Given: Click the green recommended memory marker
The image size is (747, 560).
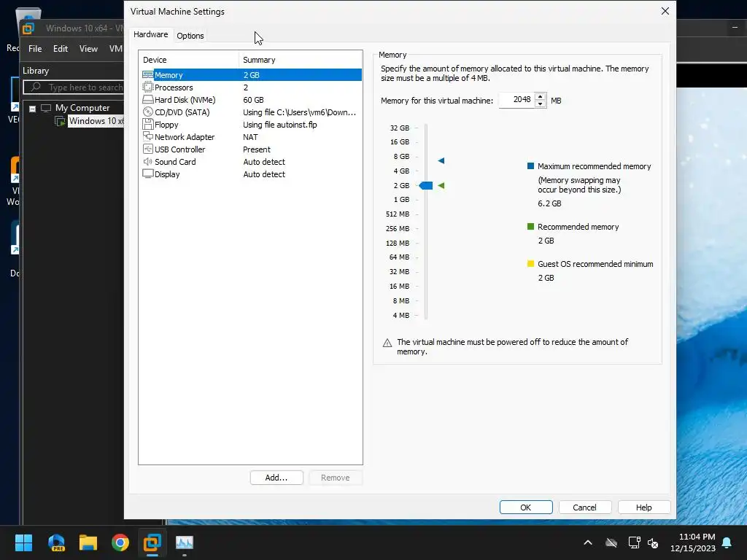Looking at the screenshot, I should click(x=441, y=185).
